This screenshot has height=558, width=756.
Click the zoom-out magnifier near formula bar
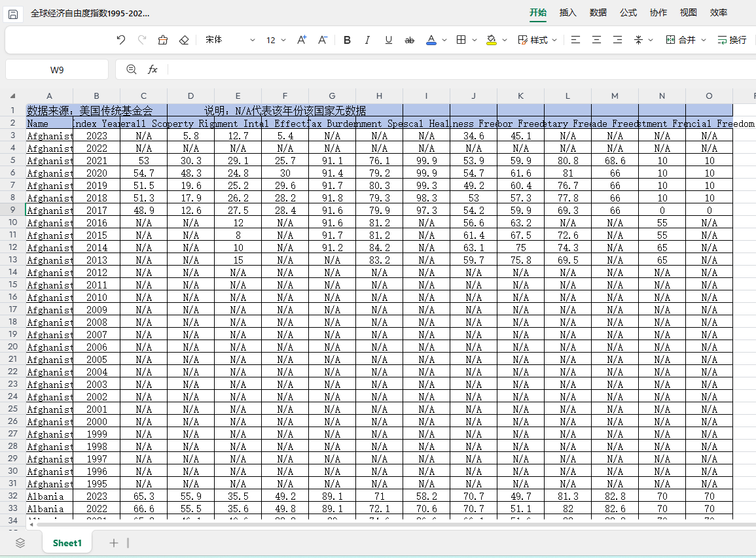131,69
